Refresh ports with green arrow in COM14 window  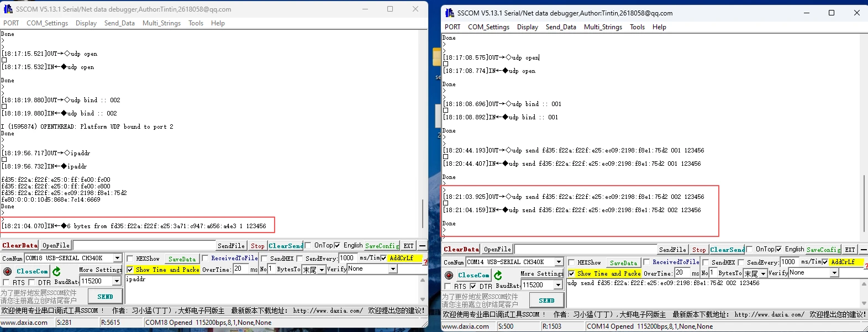point(498,275)
